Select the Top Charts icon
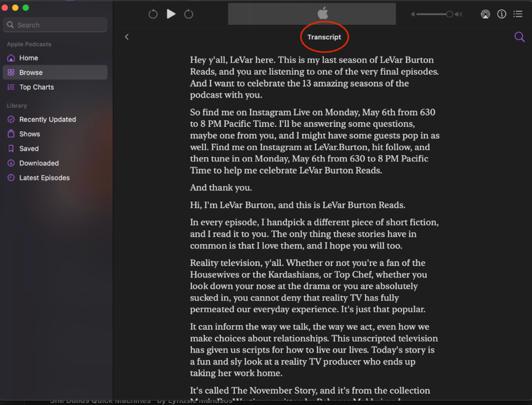 (11, 87)
